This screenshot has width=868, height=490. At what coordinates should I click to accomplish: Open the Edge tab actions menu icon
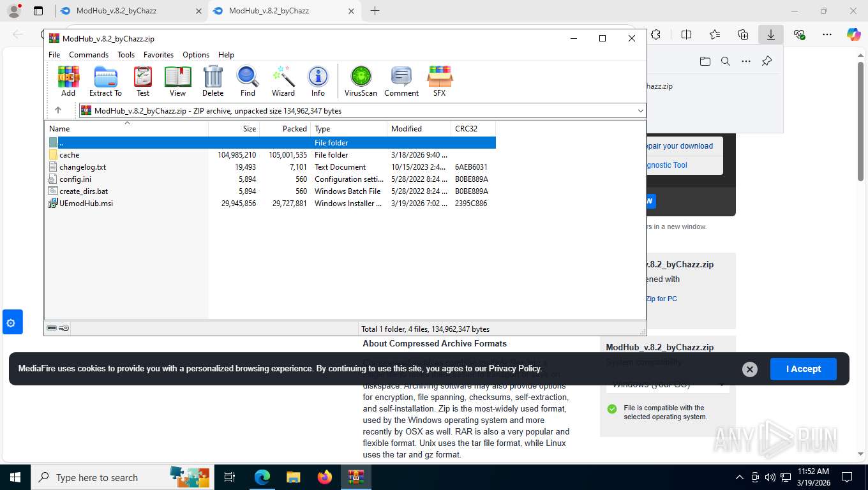coord(38,11)
